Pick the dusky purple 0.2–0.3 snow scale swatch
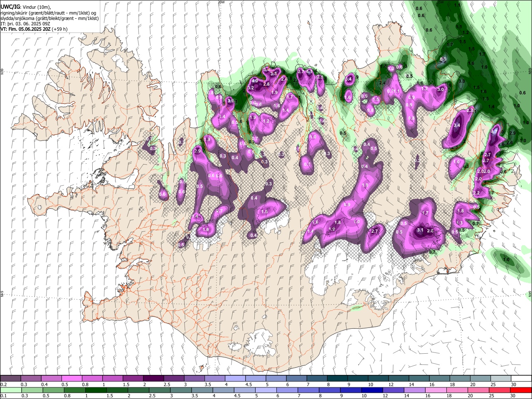 pyautogui.click(x=10, y=378)
